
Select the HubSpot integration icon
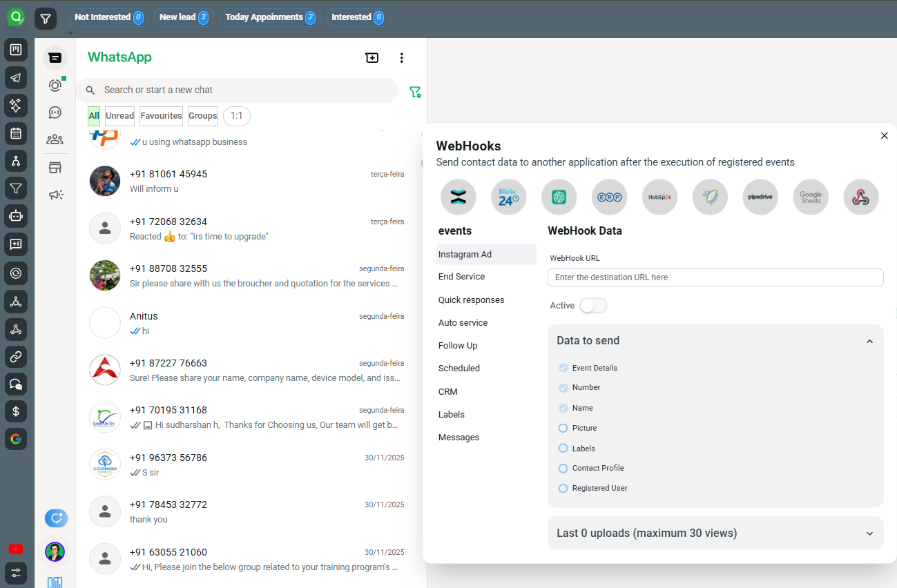point(659,197)
